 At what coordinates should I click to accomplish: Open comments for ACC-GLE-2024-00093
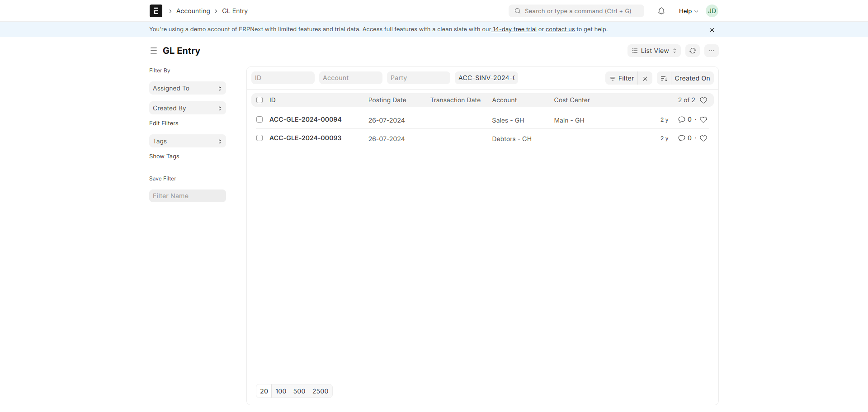tap(685, 138)
